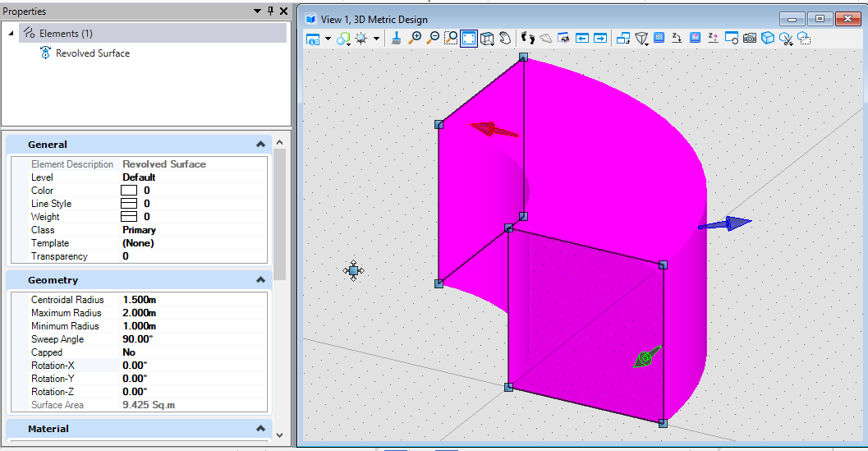Click the Class value Primary

point(139,230)
